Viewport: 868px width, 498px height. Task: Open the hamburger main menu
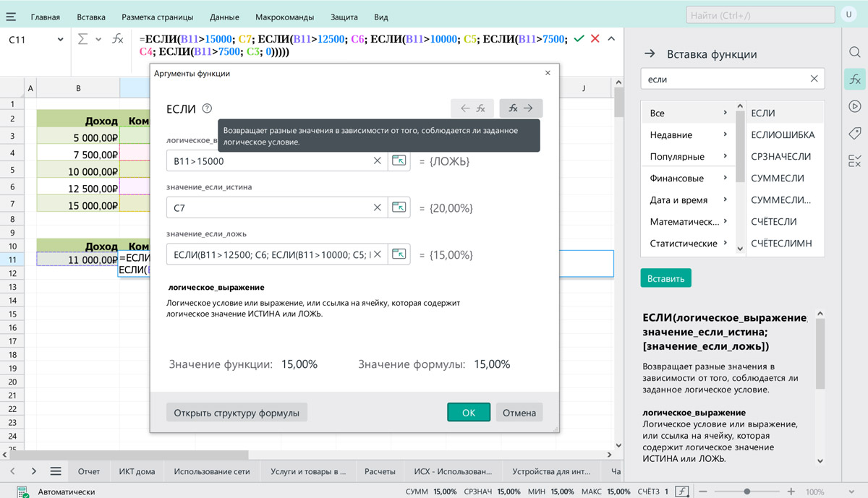pyautogui.click(x=11, y=17)
